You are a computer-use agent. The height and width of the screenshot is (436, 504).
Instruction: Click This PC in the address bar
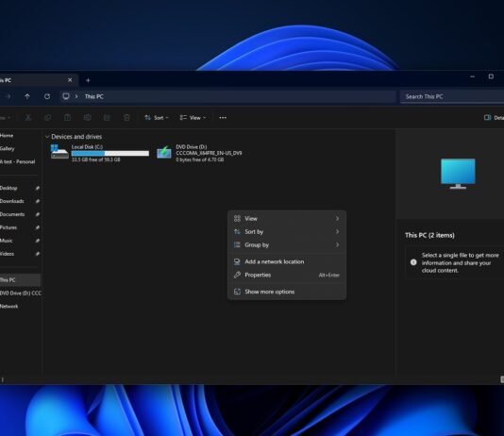(x=94, y=96)
